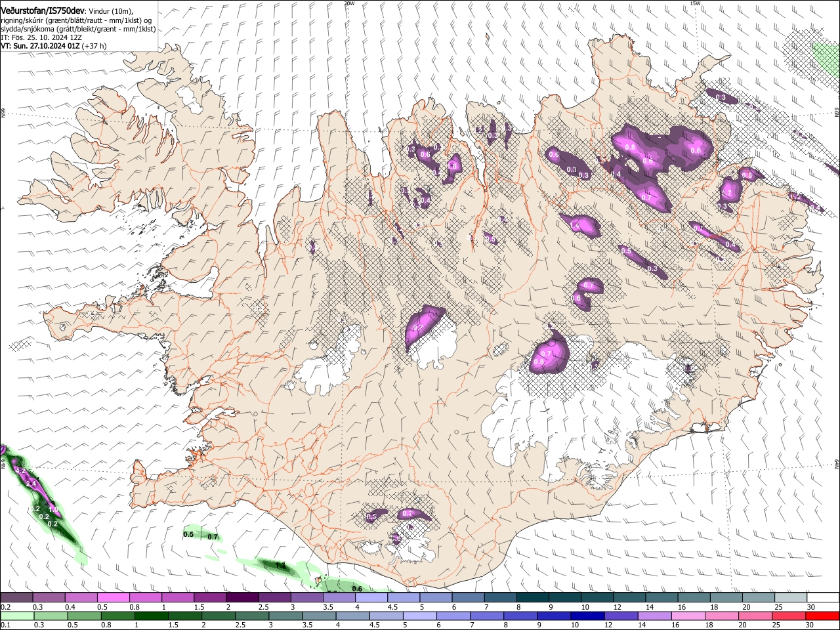840x630 pixels.
Task: Click the 'slydda/snjókoma' legend description line
Action: (77, 29)
